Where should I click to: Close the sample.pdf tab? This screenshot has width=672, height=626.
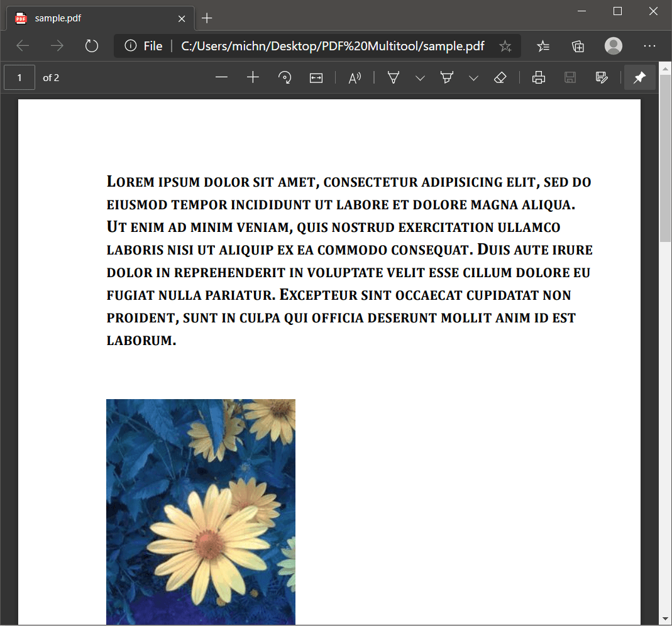[182, 18]
